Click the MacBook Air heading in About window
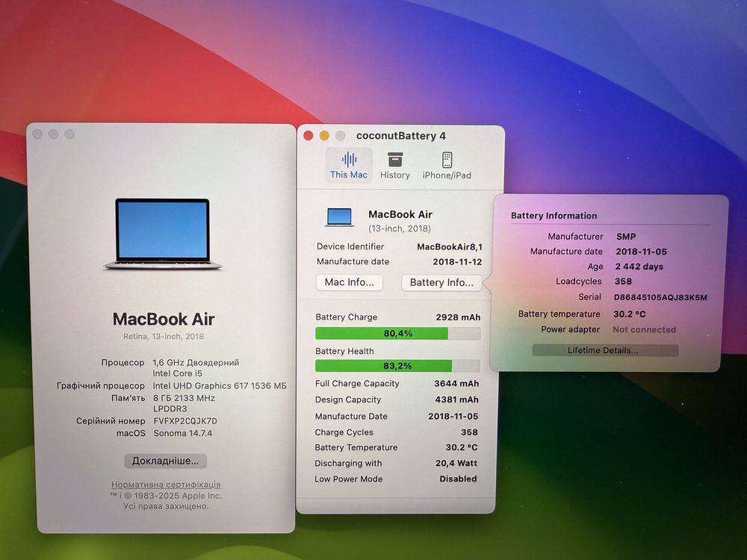The height and width of the screenshot is (560, 747). point(164,319)
